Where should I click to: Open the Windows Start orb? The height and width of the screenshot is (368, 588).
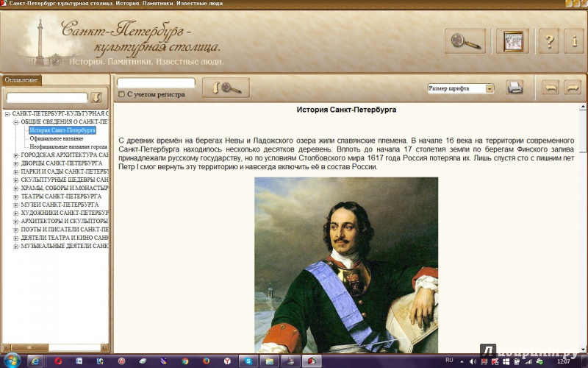pos(12,361)
